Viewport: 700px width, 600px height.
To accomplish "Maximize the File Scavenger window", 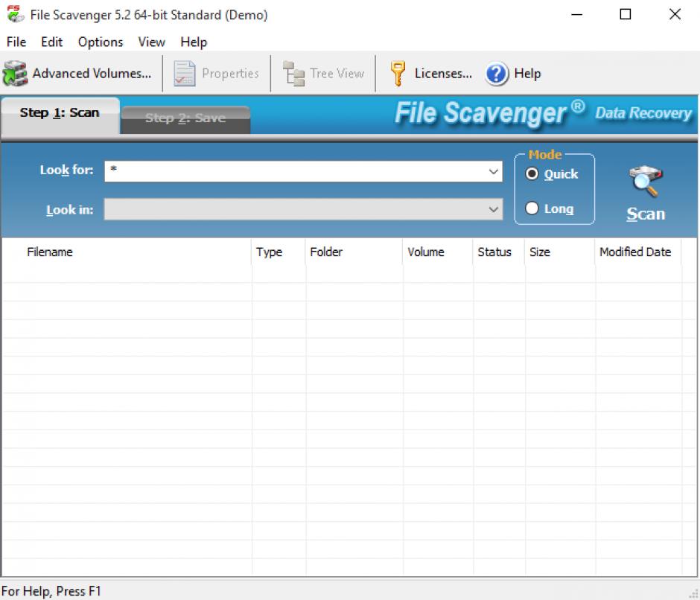I will point(626,14).
